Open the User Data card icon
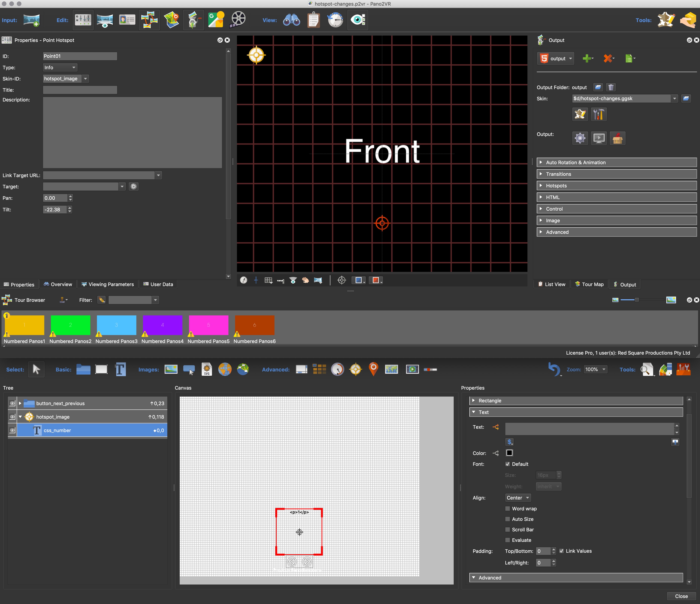 click(x=127, y=20)
